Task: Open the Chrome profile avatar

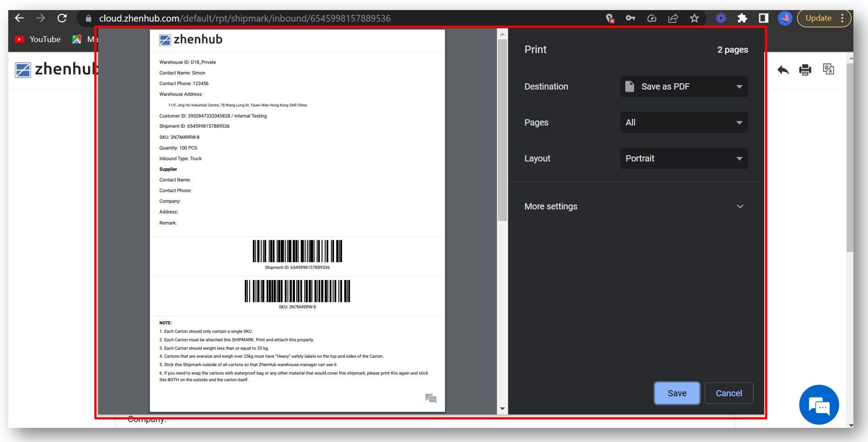Action: (785, 18)
